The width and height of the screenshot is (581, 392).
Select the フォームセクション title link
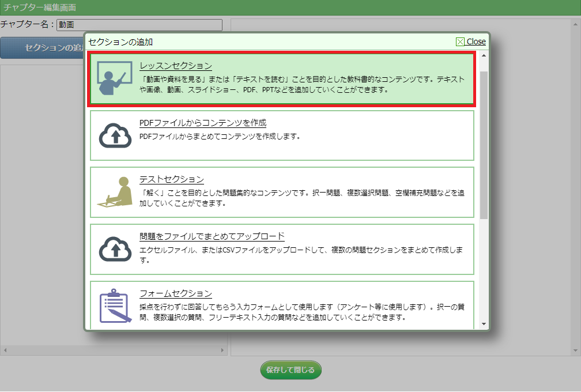coord(176,293)
